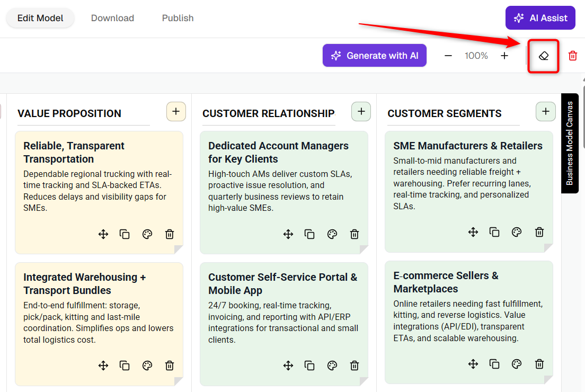Click the red trash icon in toolbar
This screenshot has width=585, height=392.
[x=573, y=56]
